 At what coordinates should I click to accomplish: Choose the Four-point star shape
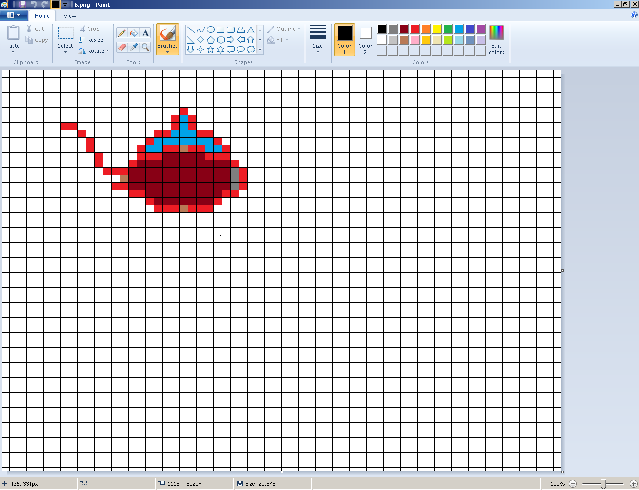(201, 49)
